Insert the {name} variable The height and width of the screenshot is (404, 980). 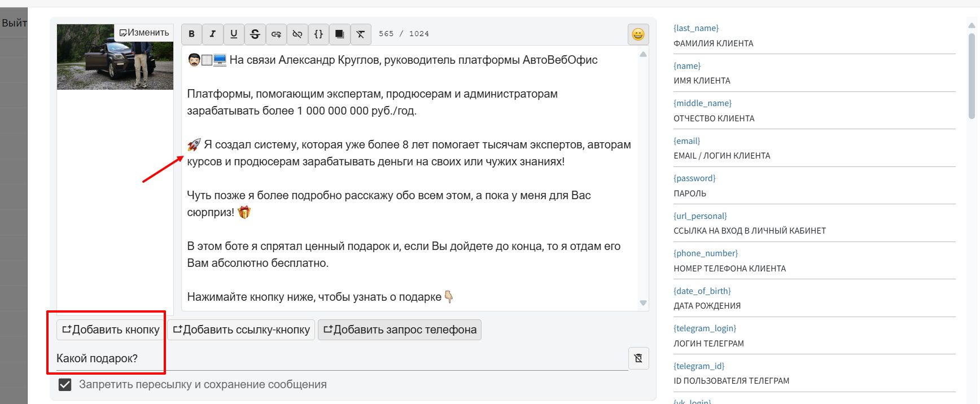tap(687, 66)
